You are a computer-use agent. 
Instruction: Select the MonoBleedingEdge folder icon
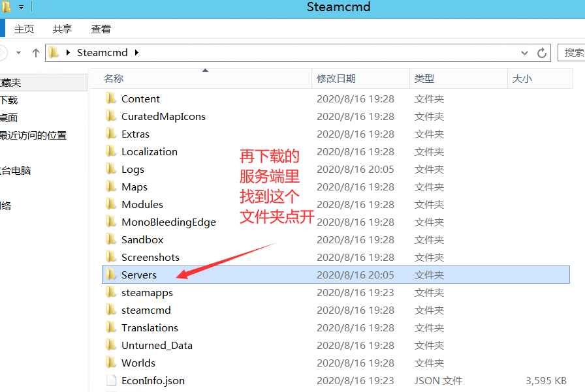click(110, 222)
